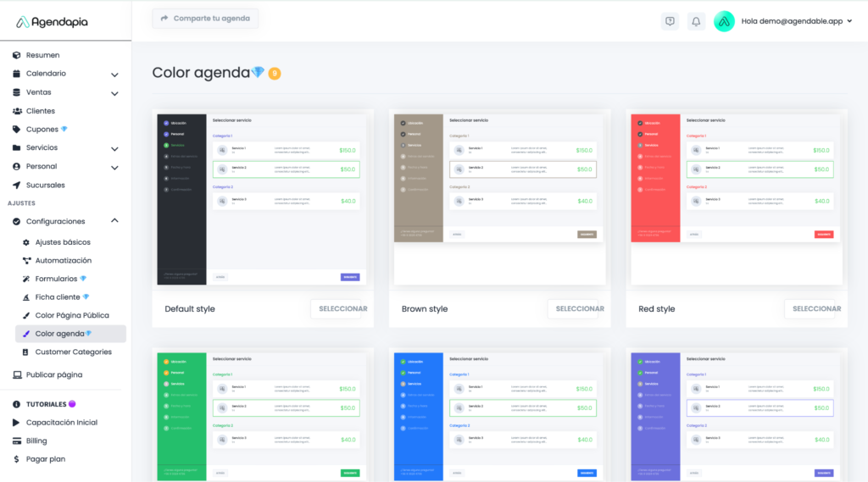Open Ajustes básicos settings page
Viewport: 868px width, 482px height.
pos(63,242)
